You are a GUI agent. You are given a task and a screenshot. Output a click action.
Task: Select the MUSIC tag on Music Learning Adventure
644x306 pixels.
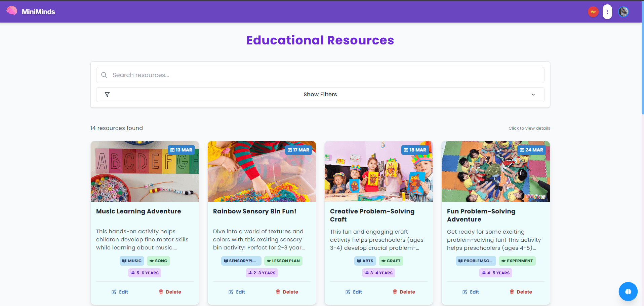[132, 261]
